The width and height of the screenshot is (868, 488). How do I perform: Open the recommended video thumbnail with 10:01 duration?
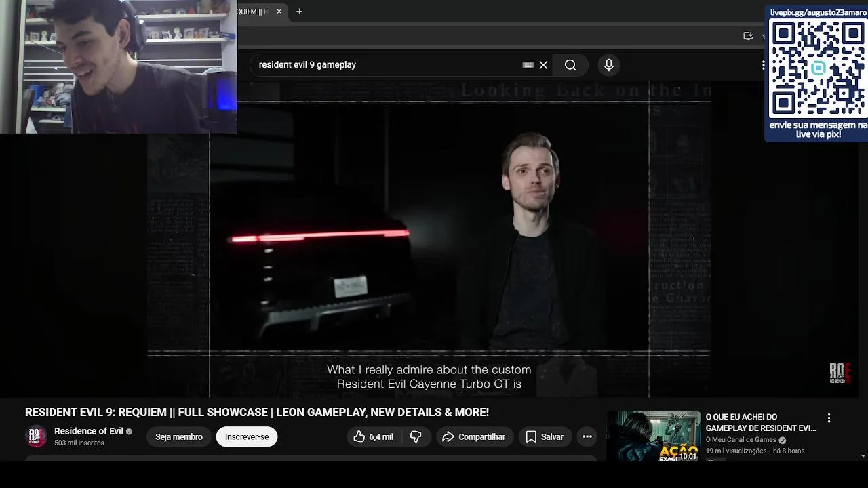(x=654, y=436)
